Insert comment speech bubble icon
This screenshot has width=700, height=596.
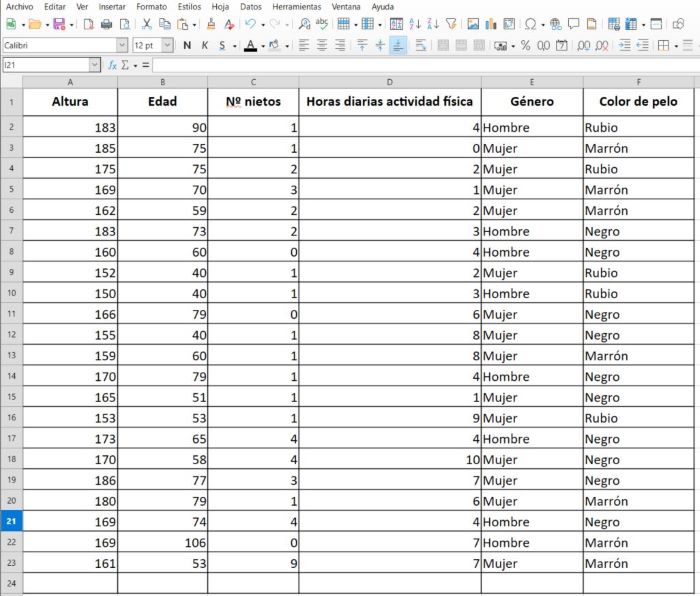(x=573, y=24)
